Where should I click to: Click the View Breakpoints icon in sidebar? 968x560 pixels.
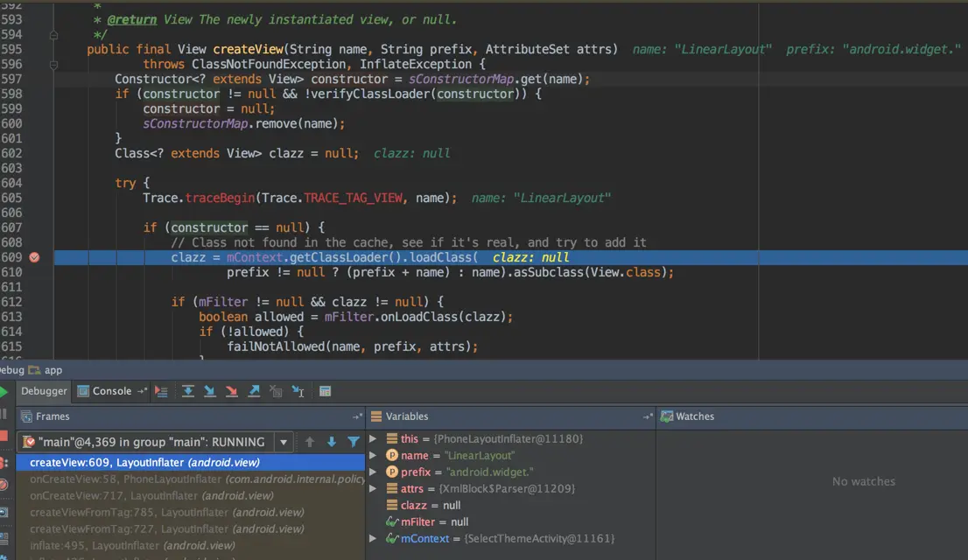(x=4, y=462)
